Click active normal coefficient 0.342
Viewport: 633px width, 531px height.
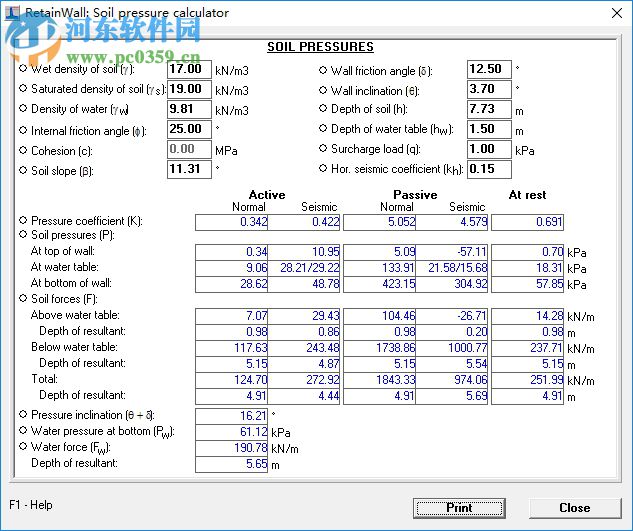point(232,222)
